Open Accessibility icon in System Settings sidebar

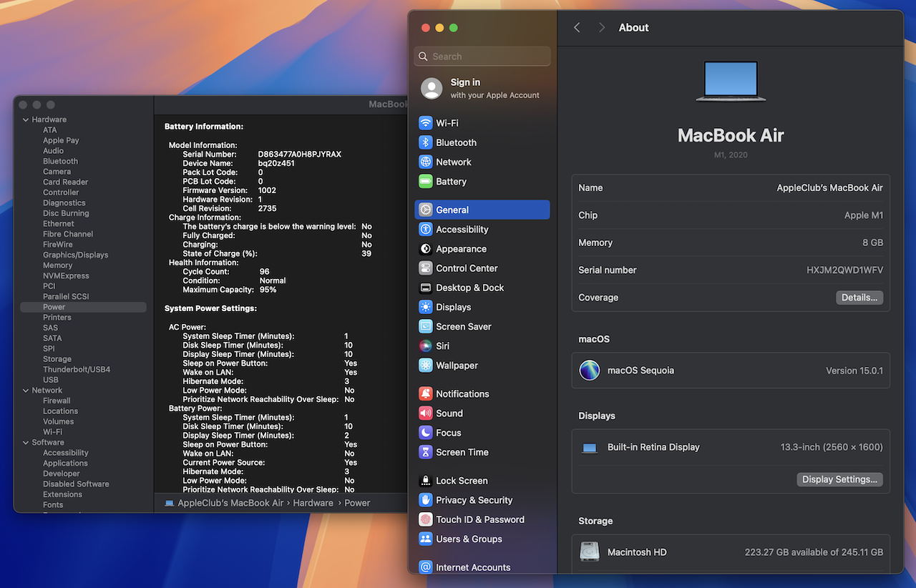pos(426,229)
